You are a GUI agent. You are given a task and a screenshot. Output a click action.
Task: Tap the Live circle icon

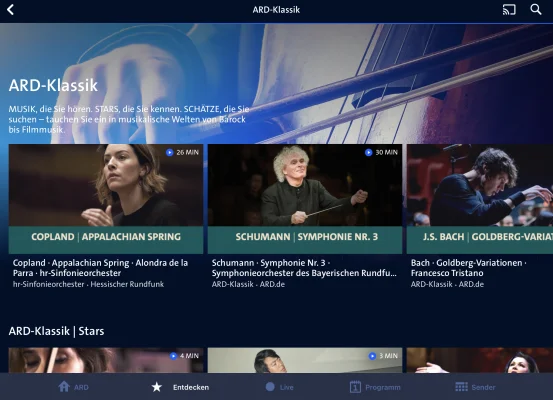[270, 387]
